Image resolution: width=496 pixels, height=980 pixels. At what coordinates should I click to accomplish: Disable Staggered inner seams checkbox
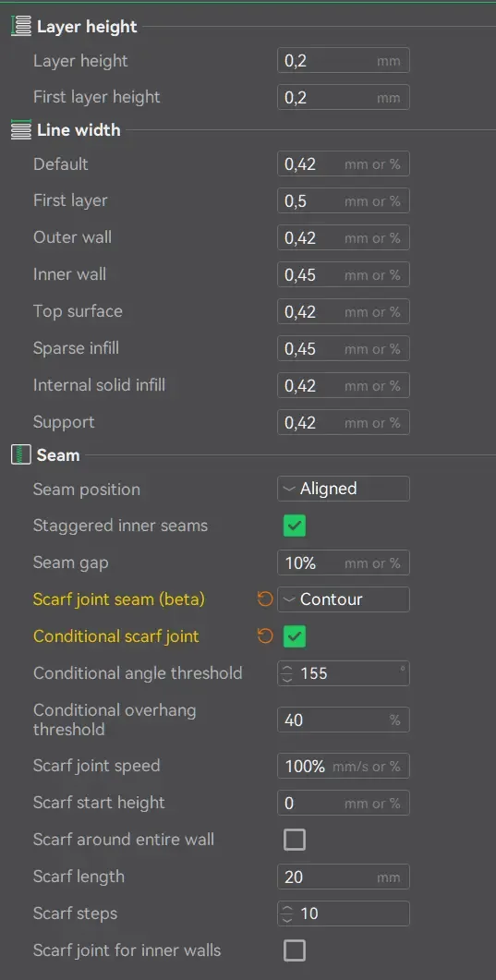295,526
